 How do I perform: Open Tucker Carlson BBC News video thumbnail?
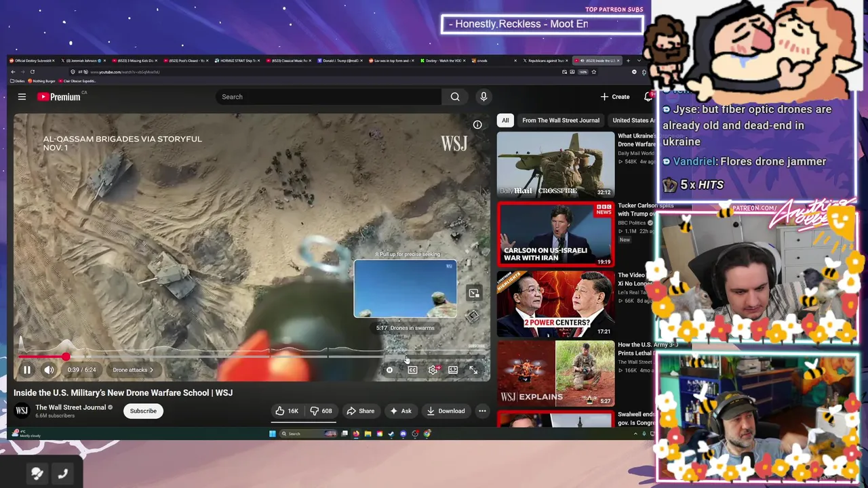(x=555, y=234)
